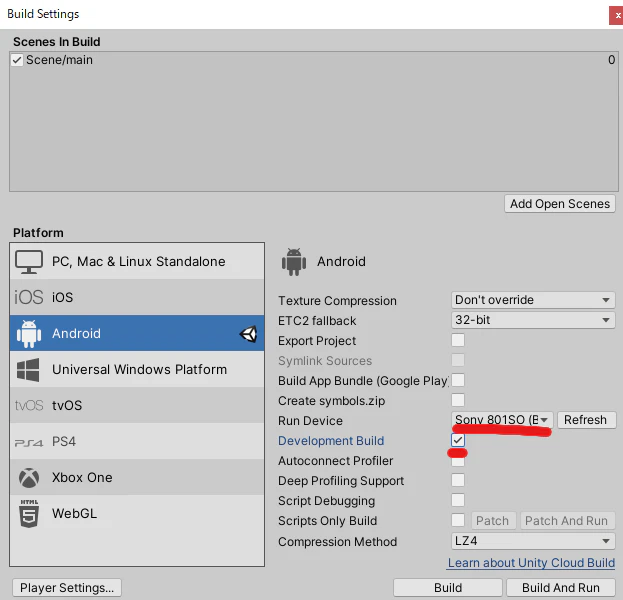Viewport: 623px width, 600px height.
Task: Open the Run Device dropdown
Action: (502, 420)
